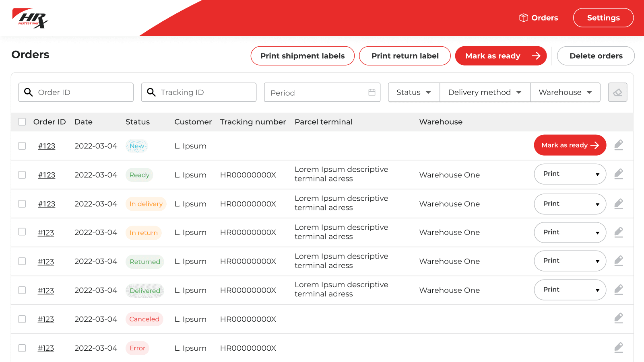
Task: Select the Delivered order's checkbox
Action: click(x=22, y=290)
